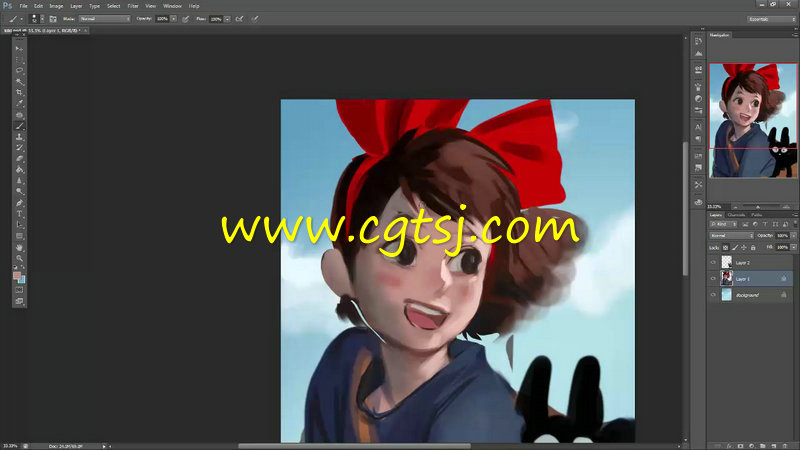
Task: Enable airbrush build-up icon
Action: coord(239,19)
